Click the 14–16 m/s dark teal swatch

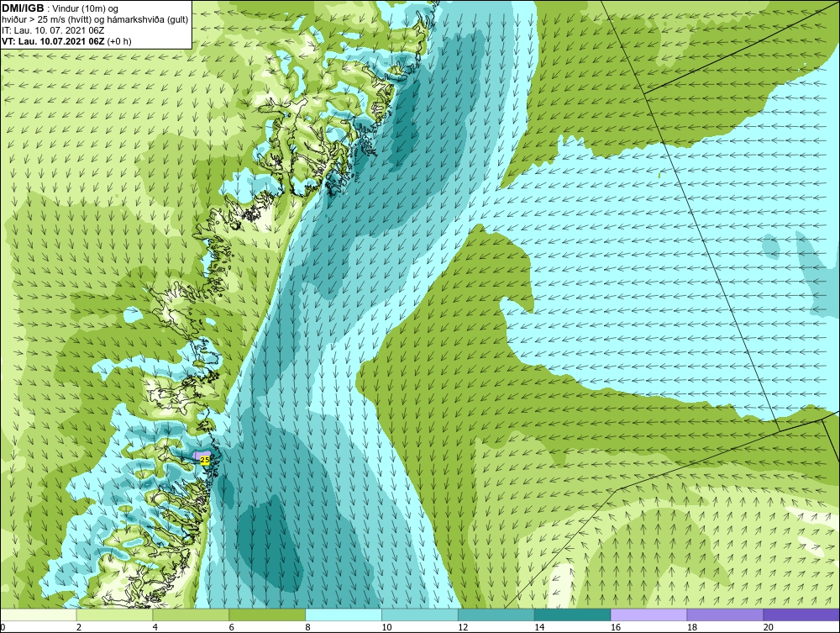click(573, 615)
